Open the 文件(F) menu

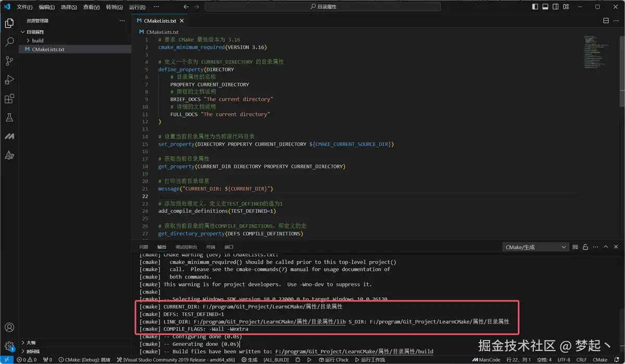pyautogui.click(x=24, y=7)
